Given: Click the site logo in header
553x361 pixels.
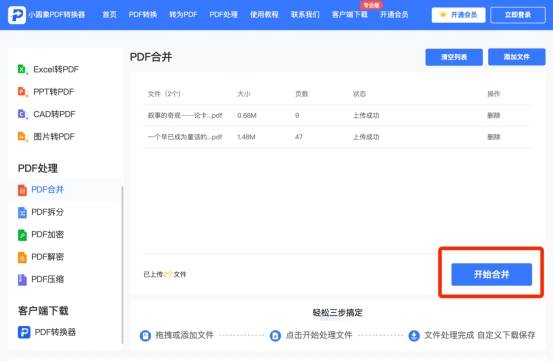Looking at the screenshot, I should point(17,15).
